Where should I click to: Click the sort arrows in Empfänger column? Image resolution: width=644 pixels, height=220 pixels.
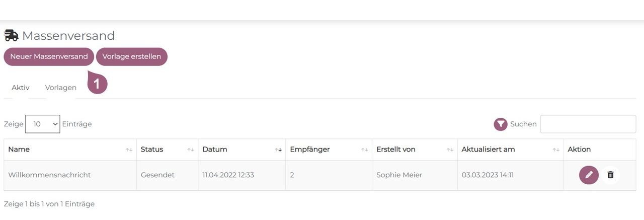click(x=364, y=150)
